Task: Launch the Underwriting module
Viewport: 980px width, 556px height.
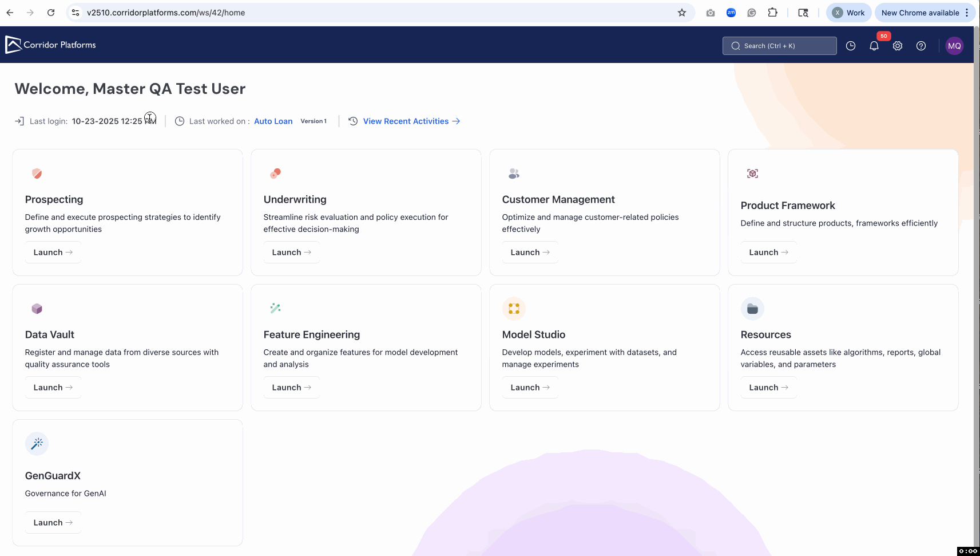Action: (291, 253)
